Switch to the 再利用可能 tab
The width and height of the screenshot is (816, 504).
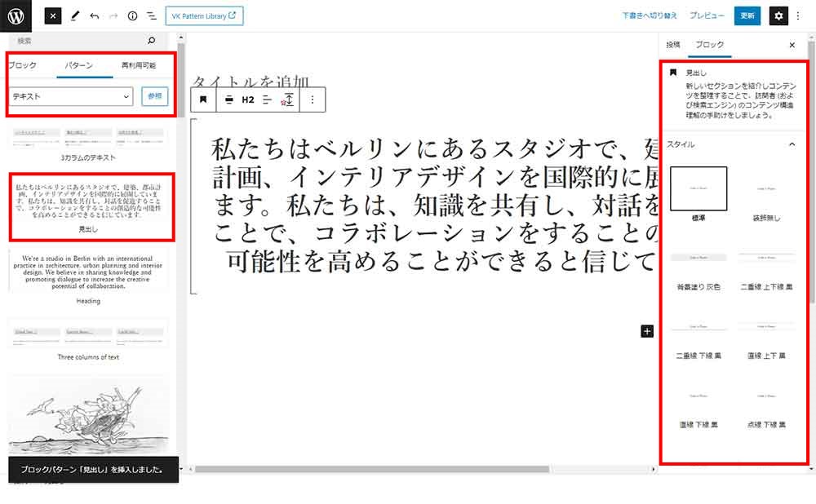pos(138,65)
